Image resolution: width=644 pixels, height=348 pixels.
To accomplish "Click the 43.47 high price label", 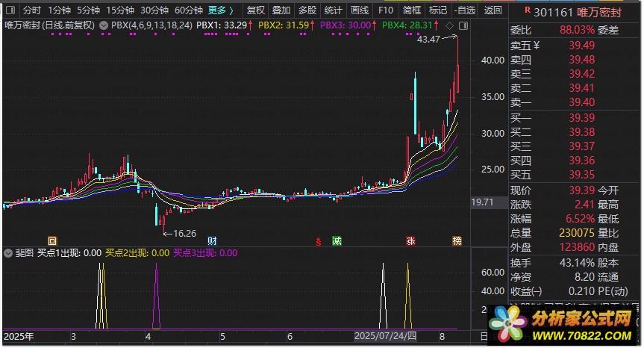I will click(x=428, y=40).
